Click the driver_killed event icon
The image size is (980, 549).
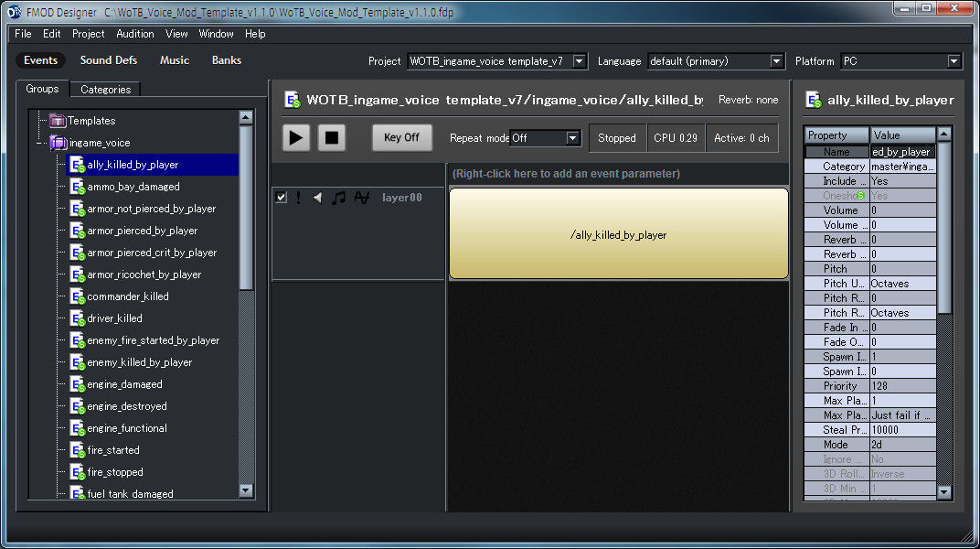point(78,318)
